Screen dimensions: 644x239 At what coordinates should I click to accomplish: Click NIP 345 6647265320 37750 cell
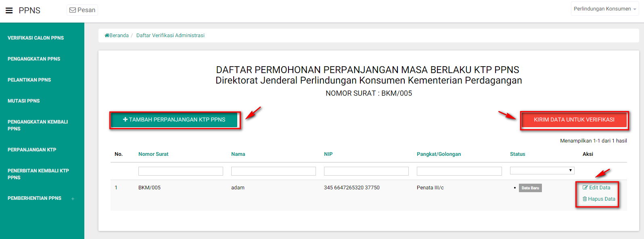point(352,188)
